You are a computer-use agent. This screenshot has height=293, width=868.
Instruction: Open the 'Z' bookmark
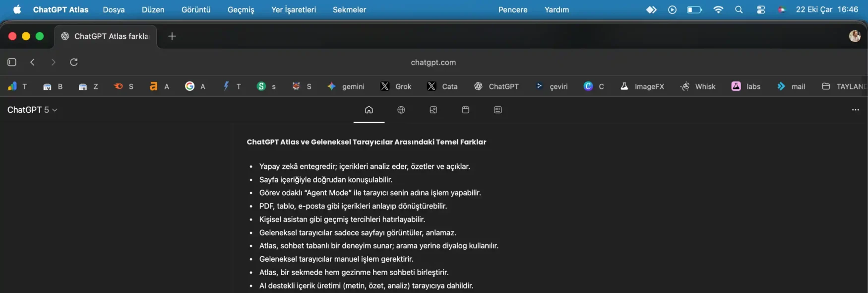88,86
